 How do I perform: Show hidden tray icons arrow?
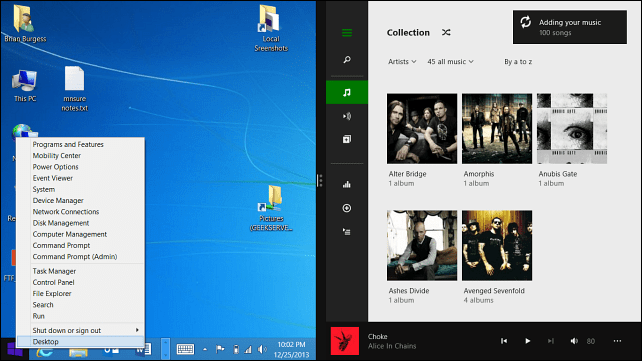click(x=205, y=349)
